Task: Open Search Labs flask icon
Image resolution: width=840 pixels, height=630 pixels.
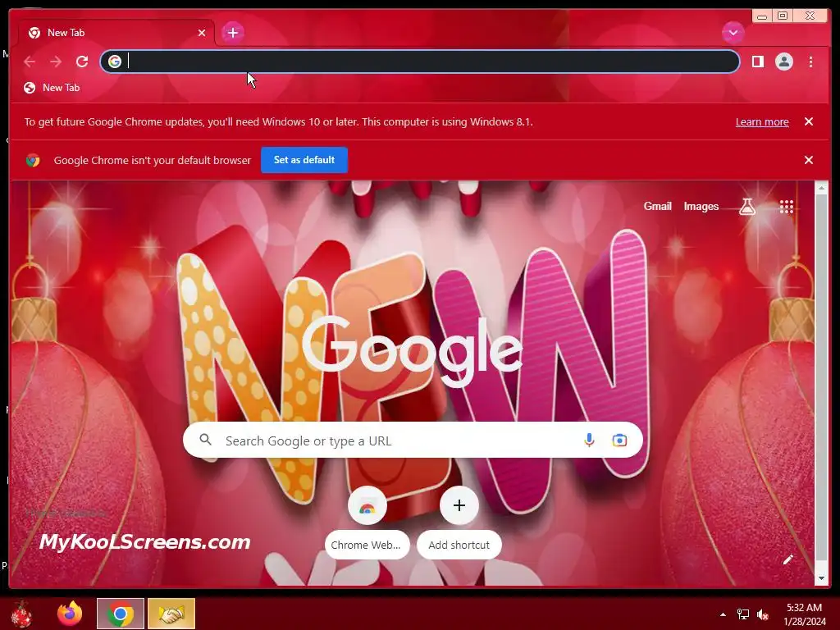Action: (x=746, y=206)
